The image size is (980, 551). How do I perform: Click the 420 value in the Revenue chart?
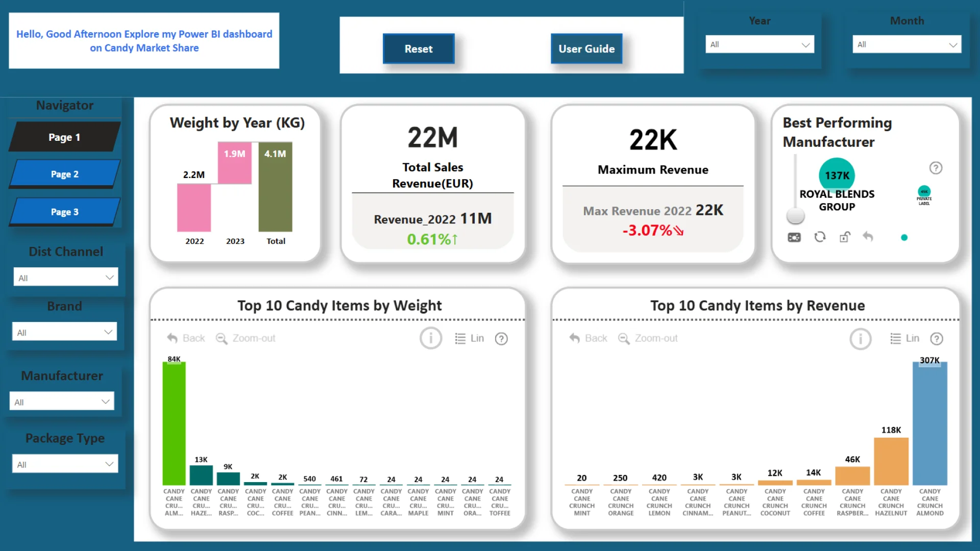tap(659, 478)
